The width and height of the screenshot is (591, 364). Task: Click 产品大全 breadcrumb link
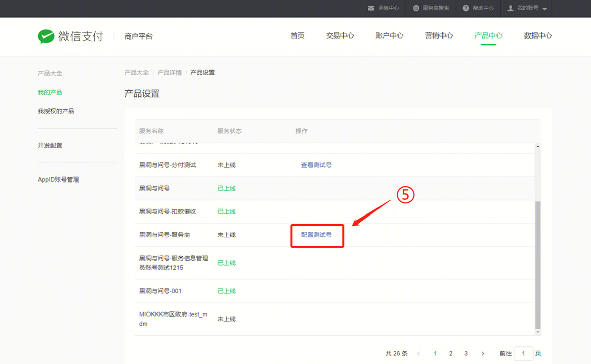(x=136, y=73)
